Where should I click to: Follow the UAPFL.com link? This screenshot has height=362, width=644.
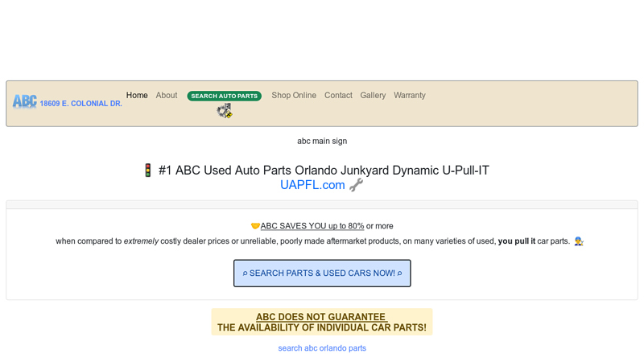312,185
